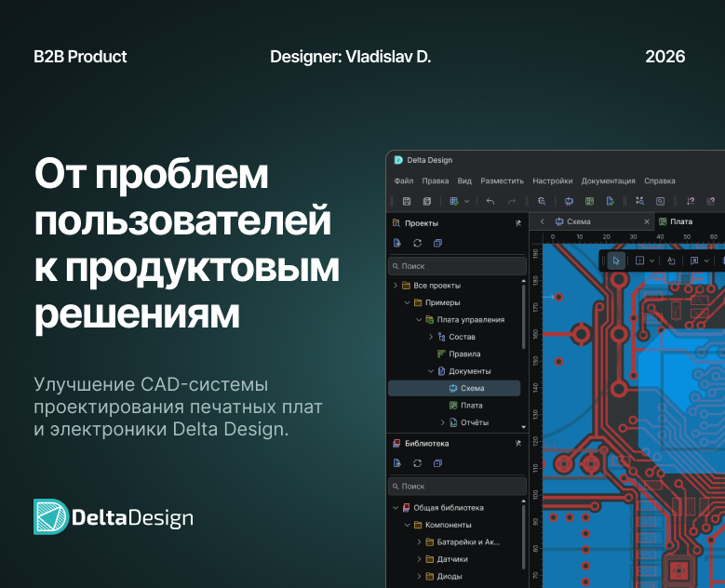
Task: Click the Save All icon in the toolbar
Action: 427,201
